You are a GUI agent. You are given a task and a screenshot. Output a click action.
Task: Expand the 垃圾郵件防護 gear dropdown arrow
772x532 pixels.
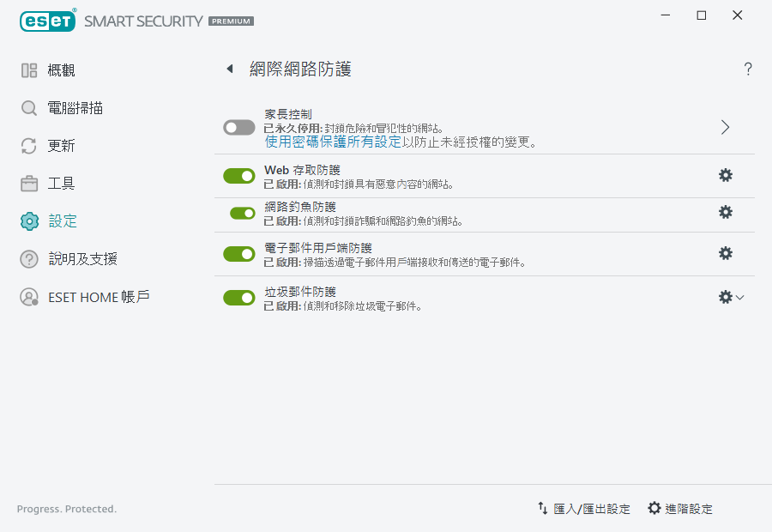(x=741, y=298)
